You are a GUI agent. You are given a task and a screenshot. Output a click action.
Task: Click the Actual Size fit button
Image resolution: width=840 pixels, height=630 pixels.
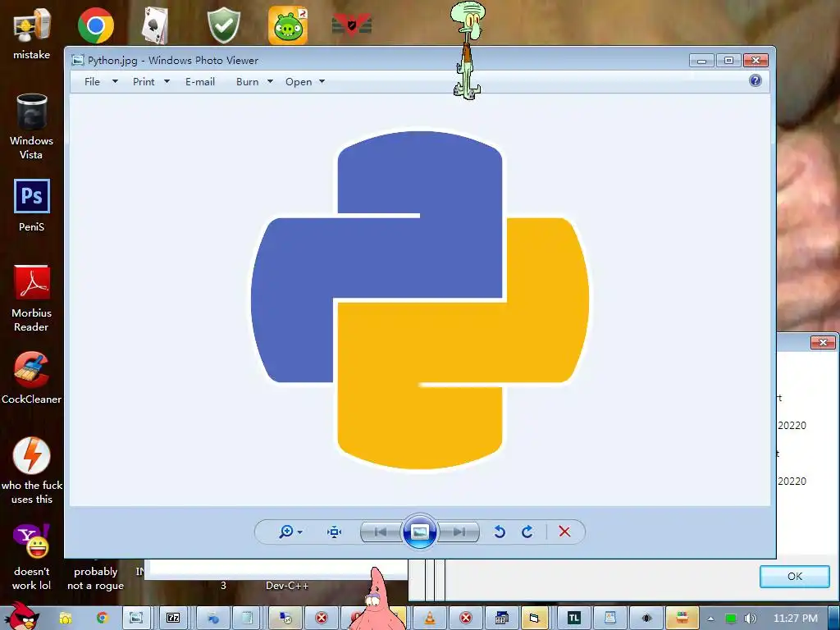(x=335, y=532)
